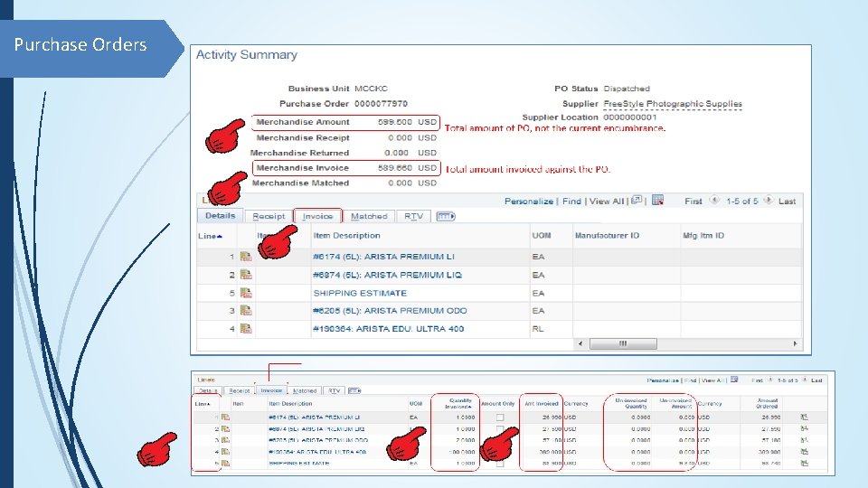Sort by Line column in Activity Summary grid
Screen dimensions: 868x488
click(x=210, y=236)
